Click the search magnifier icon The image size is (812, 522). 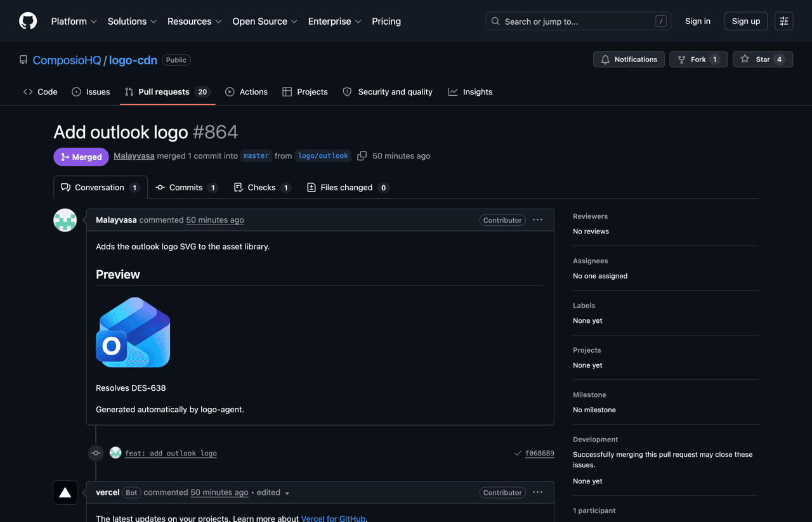[495, 21]
